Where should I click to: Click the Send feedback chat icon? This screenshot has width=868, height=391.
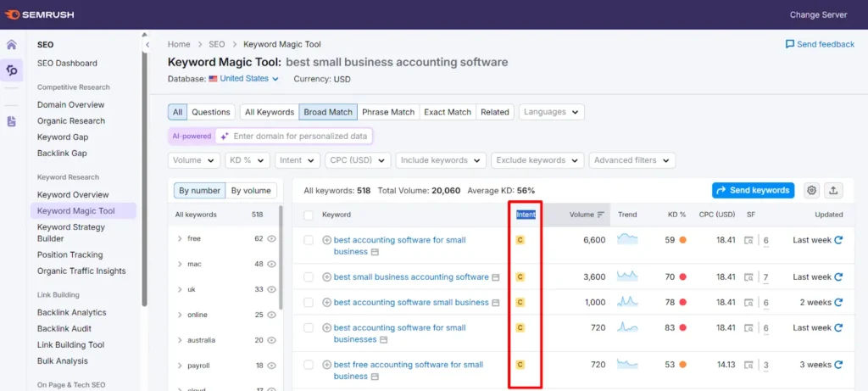[790, 44]
